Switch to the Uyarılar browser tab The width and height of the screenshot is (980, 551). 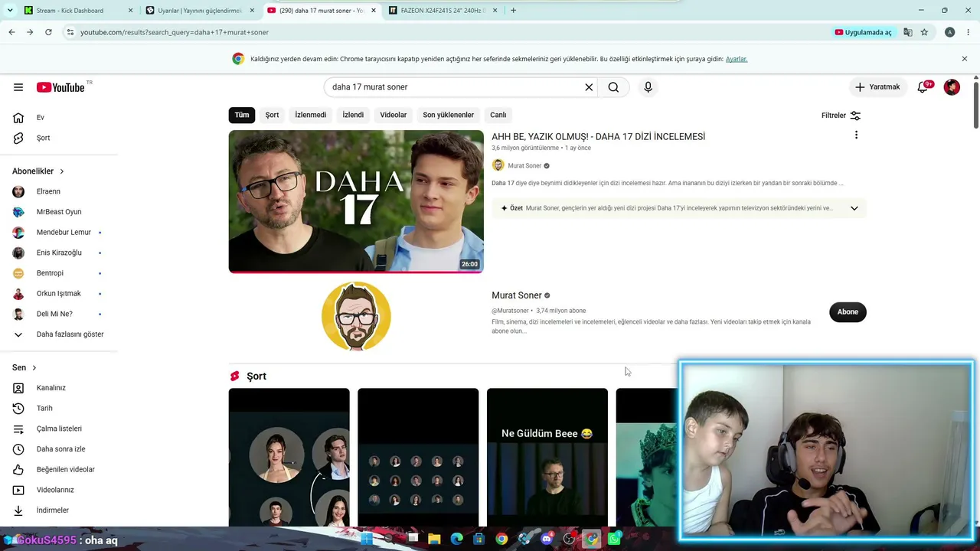[x=199, y=11]
